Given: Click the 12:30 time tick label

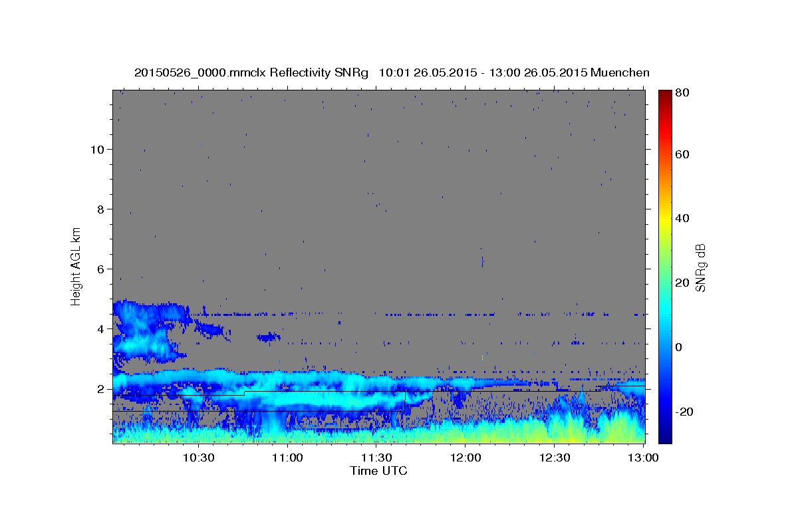Looking at the screenshot, I should [555, 458].
